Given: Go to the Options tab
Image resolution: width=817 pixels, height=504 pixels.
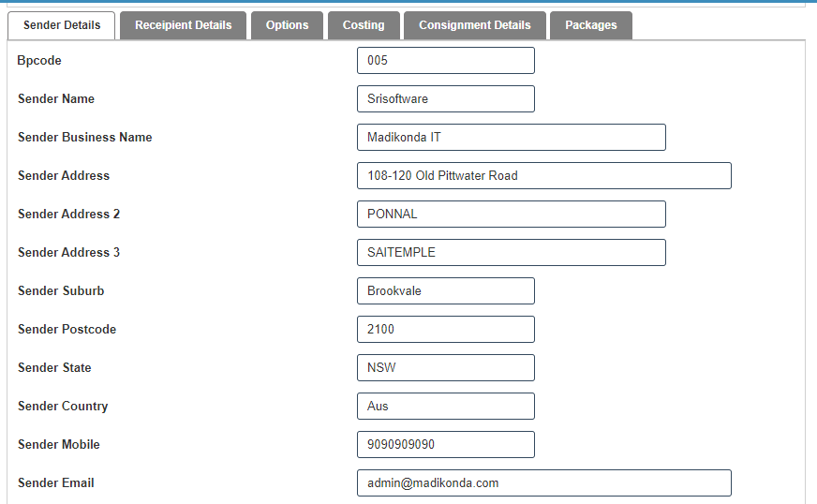Looking at the screenshot, I should coord(287,25).
